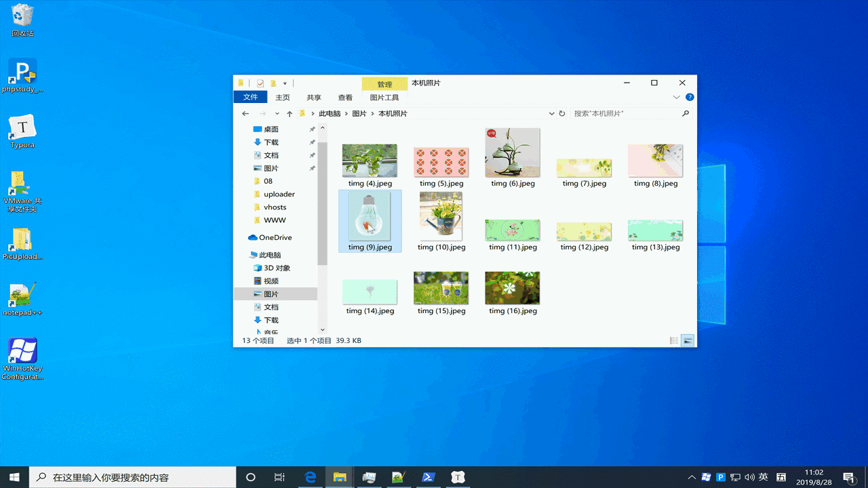The image size is (868, 488).
Task: Switch to the large thumbnails view layout
Action: [688, 340]
